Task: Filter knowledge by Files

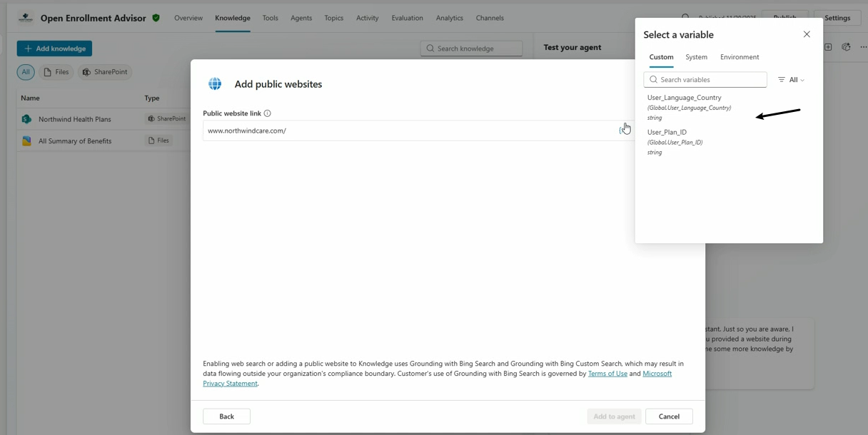Action: pyautogui.click(x=56, y=72)
